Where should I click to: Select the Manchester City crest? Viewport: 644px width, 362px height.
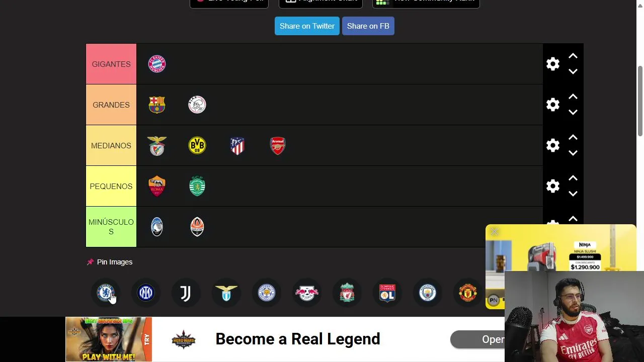pos(428,293)
